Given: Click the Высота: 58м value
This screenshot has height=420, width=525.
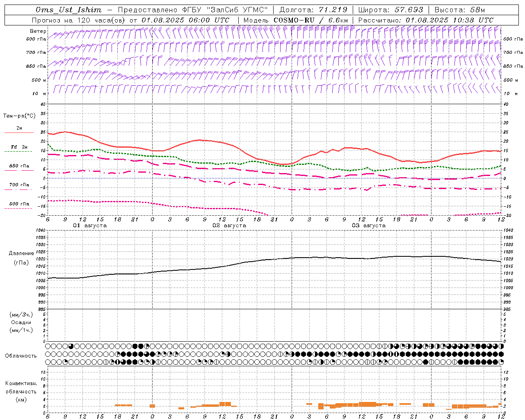Looking at the screenshot, I should [459, 9].
